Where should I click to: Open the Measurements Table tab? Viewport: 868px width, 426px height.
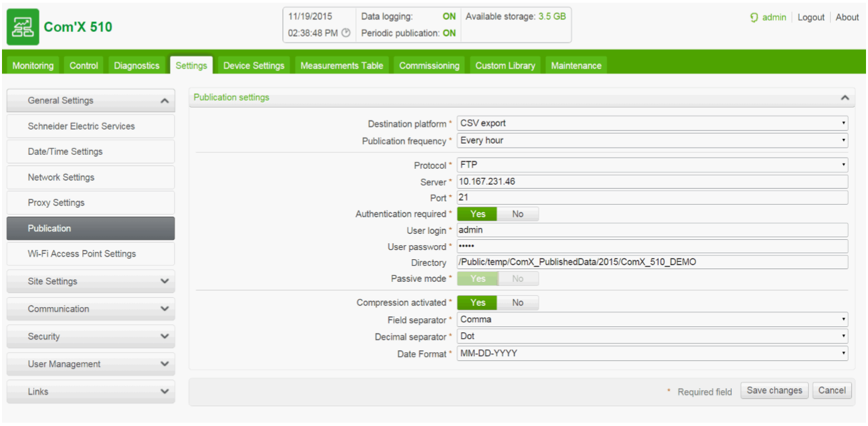(x=341, y=64)
